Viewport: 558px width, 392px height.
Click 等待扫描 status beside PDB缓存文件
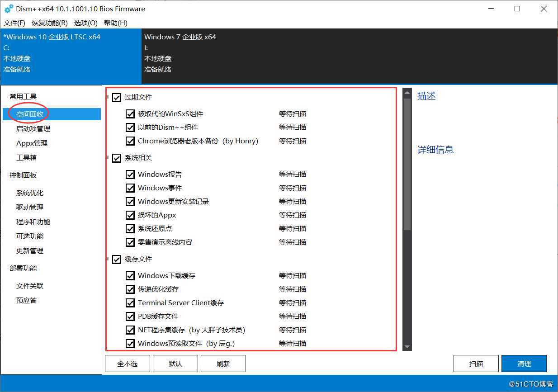pos(293,316)
